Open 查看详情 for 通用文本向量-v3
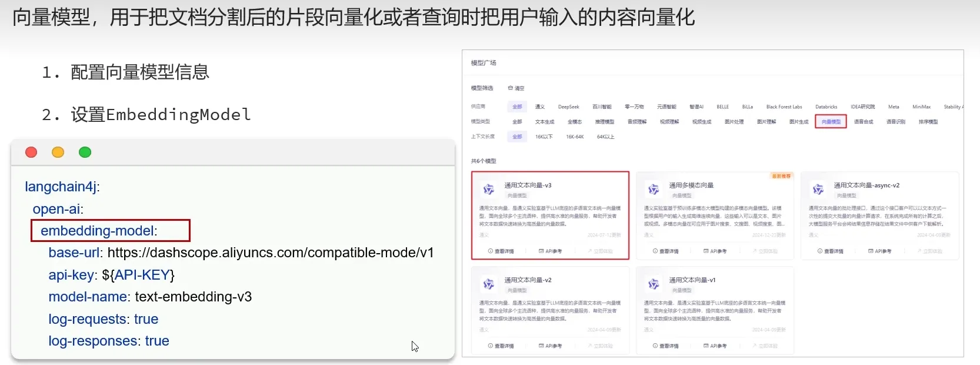The width and height of the screenshot is (980, 365). point(501,251)
